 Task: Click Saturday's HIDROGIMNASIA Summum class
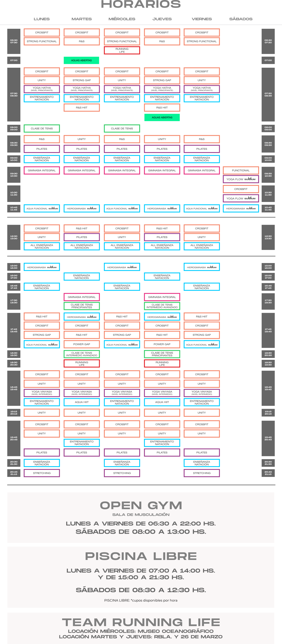coord(241,208)
